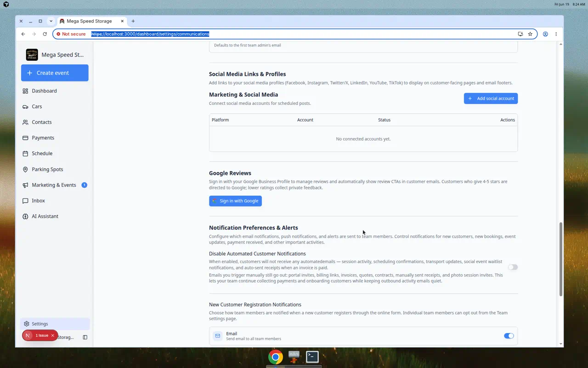Select the Cars car icon
Screen dimensions: 588x368
[x=25, y=107]
